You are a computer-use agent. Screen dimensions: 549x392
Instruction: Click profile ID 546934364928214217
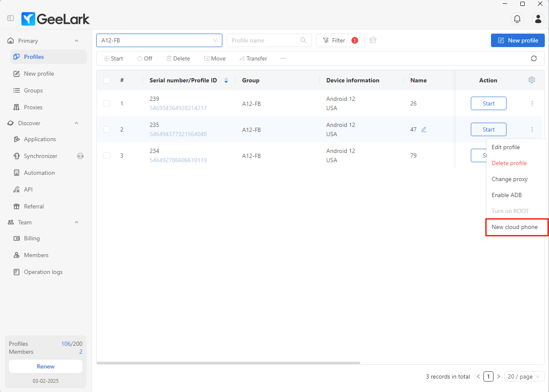click(178, 108)
